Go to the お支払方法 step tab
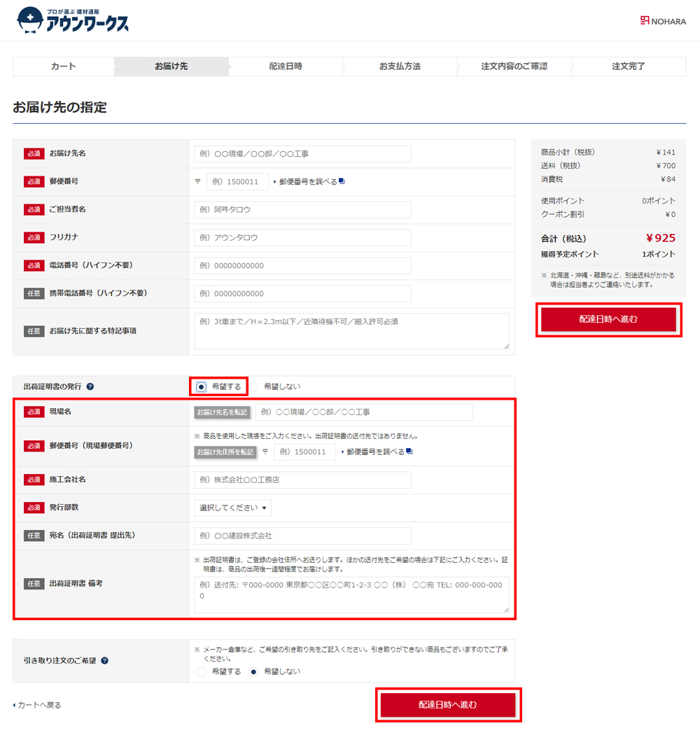 400,66
